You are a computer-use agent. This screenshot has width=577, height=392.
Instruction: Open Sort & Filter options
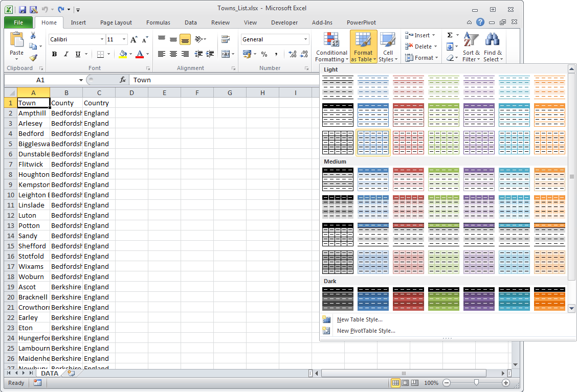[471, 46]
